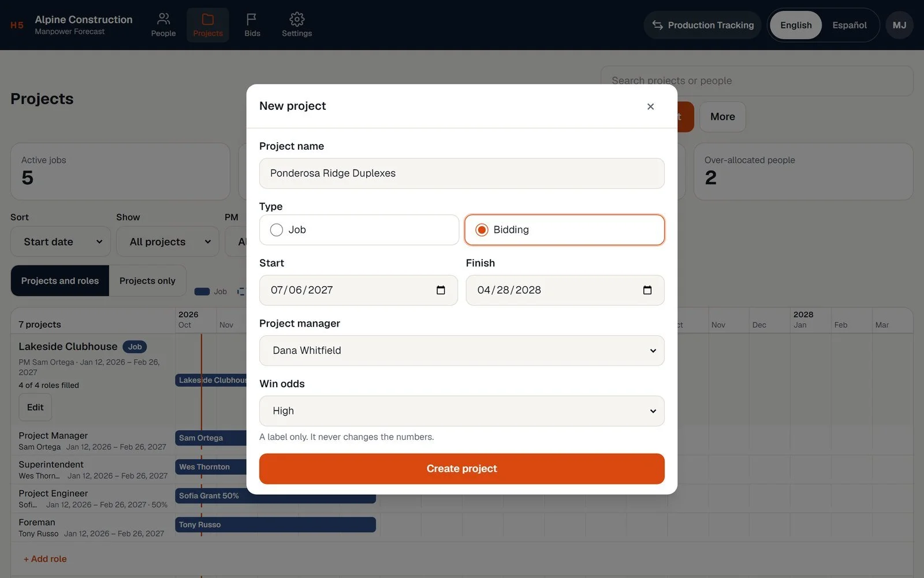The width and height of the screenshot is (924, 578).
Task: Click the Production Tracking button
Action: 703,25
